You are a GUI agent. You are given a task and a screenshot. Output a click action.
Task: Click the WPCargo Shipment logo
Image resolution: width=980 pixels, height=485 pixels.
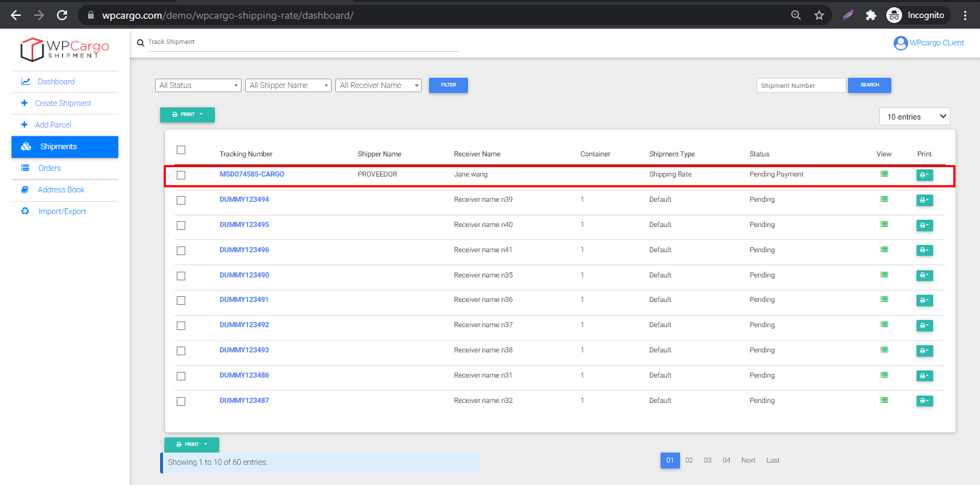pos(65,49)
